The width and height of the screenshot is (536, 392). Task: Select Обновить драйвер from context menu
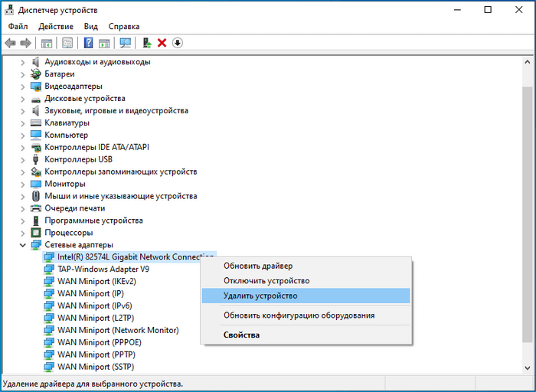(x=258, y=266)
